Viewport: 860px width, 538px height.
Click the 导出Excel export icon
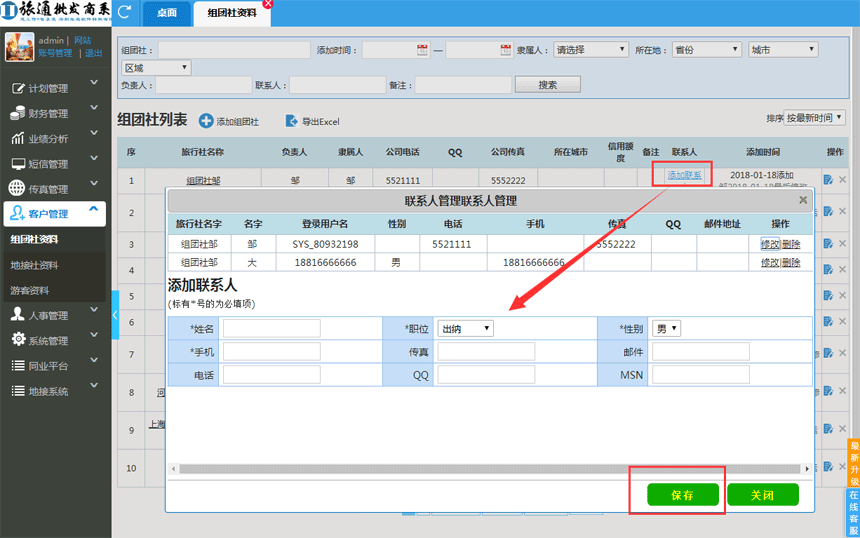[x=292, y=121]
